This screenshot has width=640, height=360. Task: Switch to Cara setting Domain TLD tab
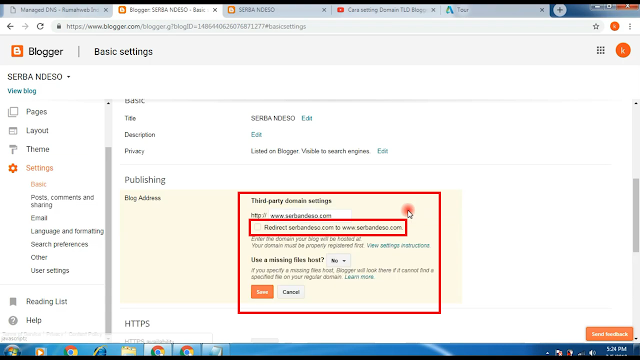(x=386, y=10)
